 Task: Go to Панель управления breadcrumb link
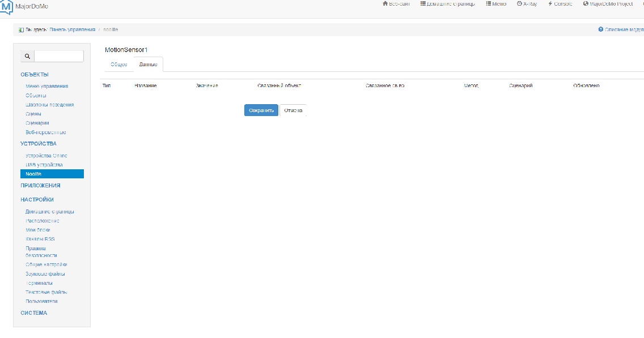pos(73,29)
